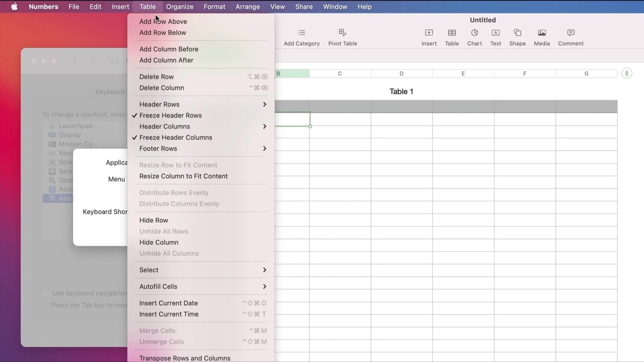Open the Format menu in menu bar
The image size is (644, 362).
(214, 7)
